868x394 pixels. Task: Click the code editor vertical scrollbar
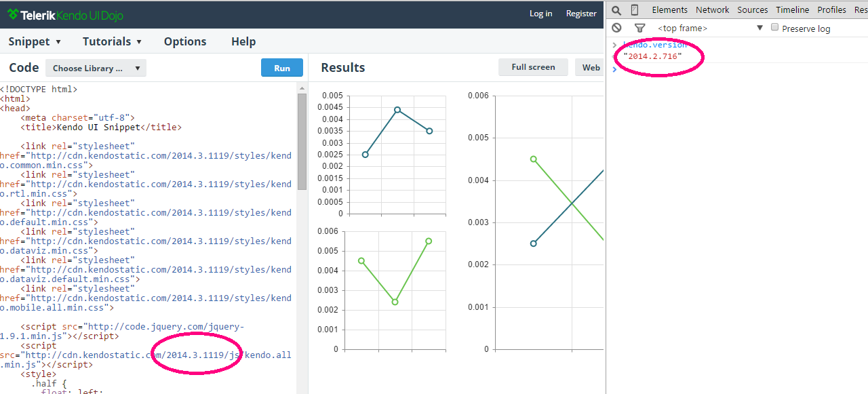tap(302, 239)
